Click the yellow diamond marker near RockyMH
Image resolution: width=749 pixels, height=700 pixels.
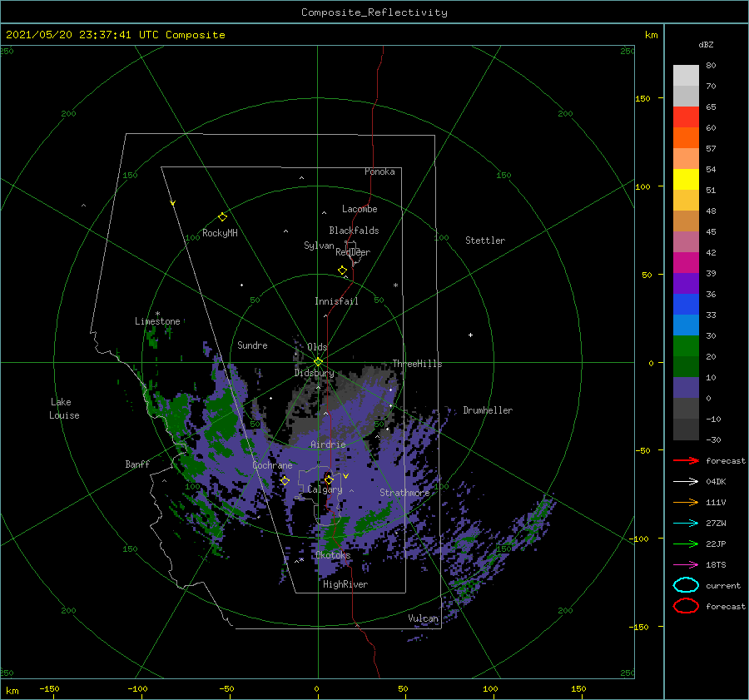[222, 217]
